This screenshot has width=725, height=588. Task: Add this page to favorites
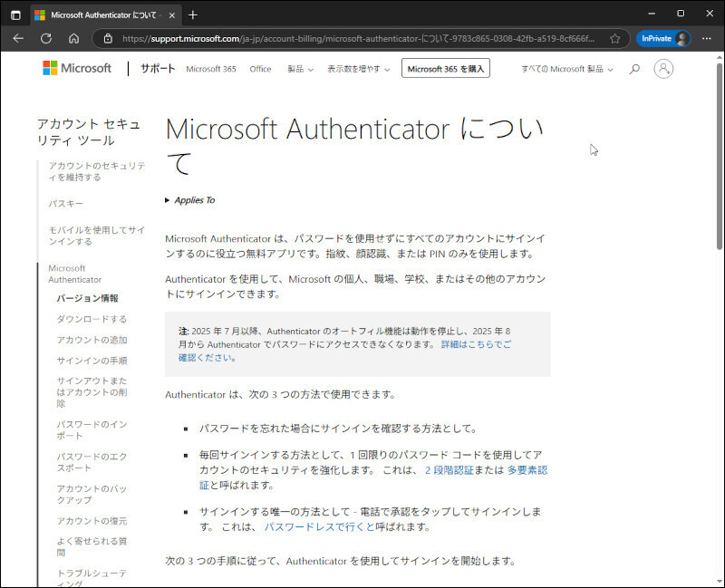[615, 38]
